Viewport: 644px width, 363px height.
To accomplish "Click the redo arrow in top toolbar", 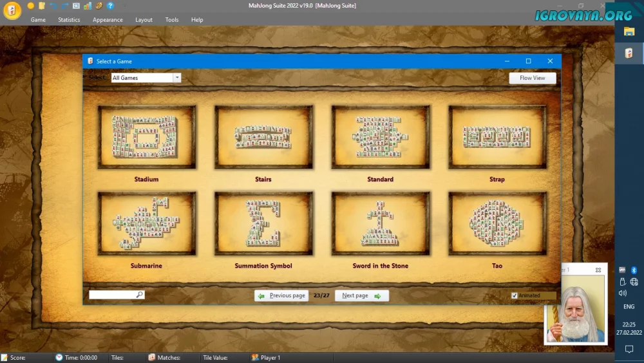I will coord(64,6).
